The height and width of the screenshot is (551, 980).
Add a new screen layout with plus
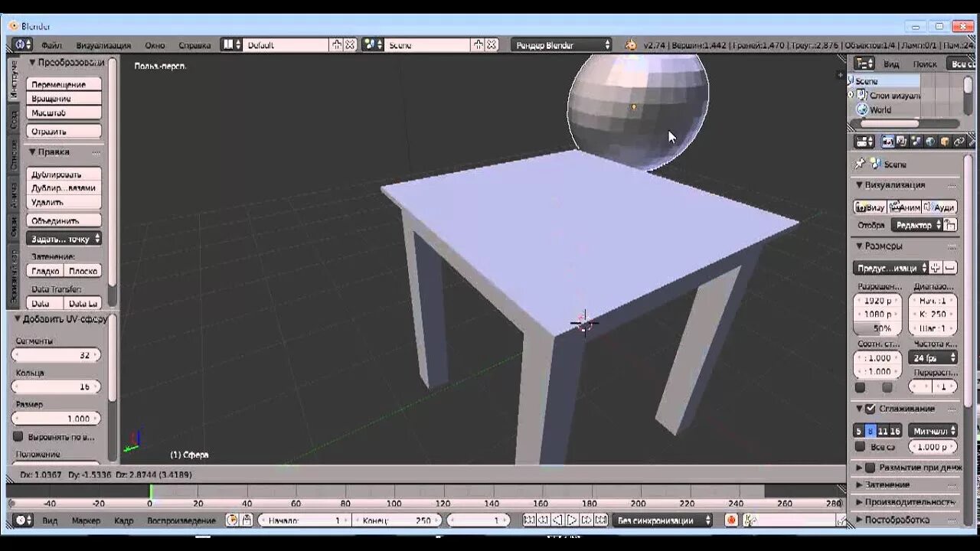[x=337, y=45]
